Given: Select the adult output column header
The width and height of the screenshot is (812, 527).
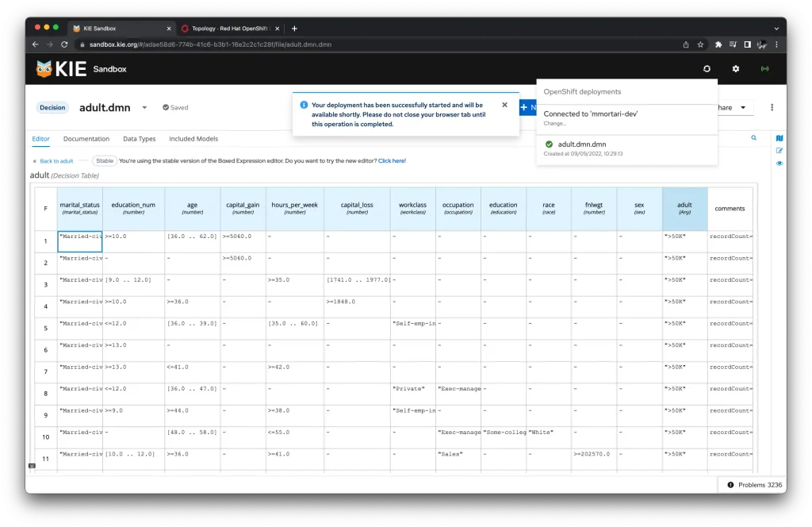Looking at the screenshot, I should point(684,208).
